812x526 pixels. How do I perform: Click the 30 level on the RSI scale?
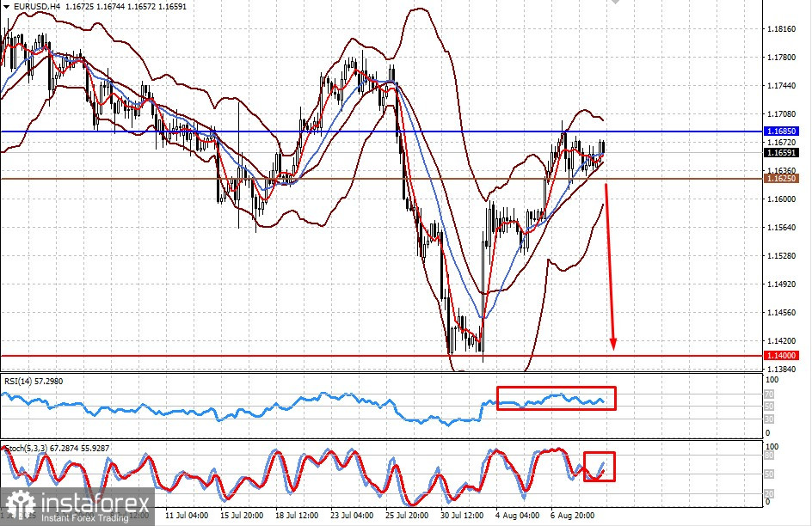point(770,419)
